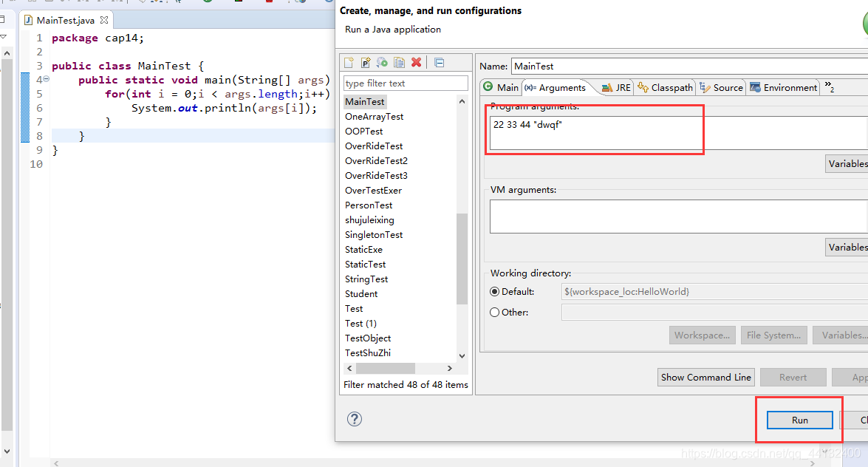The width and height of the screenshot is (868, 467).
Task: Duplicate the selected launch configuration
Action: coord(399,63)
